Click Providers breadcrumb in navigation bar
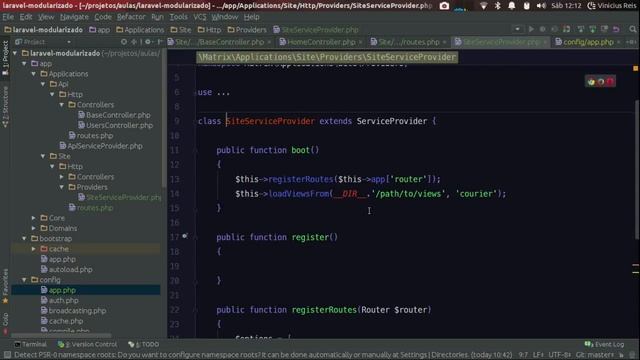Screen dimensions: 640x360 pyautogui.click(x=247, y=30)
